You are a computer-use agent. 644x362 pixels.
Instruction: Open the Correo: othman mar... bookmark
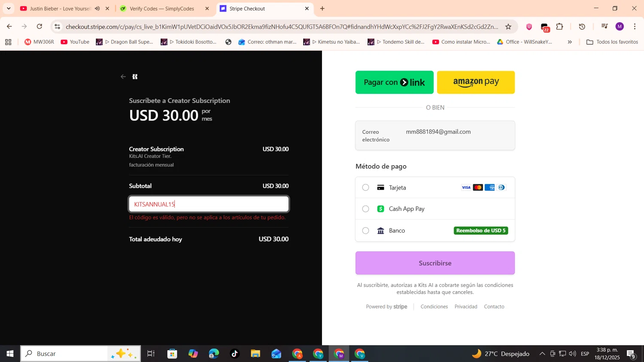click(267, 42)
